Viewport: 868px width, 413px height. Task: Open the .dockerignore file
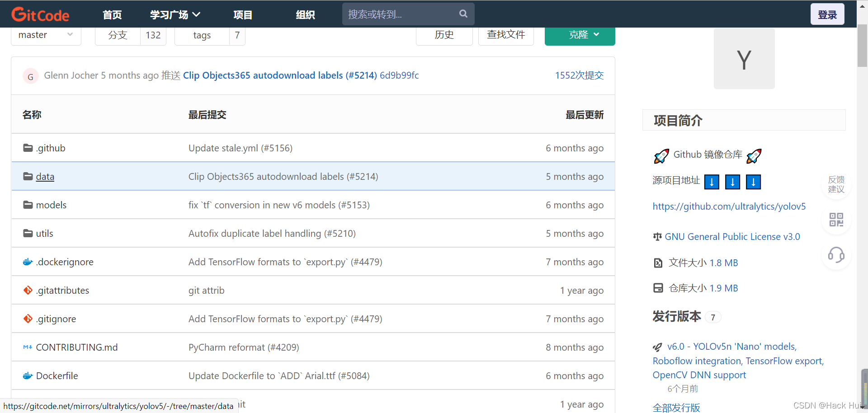click(65, 262)
